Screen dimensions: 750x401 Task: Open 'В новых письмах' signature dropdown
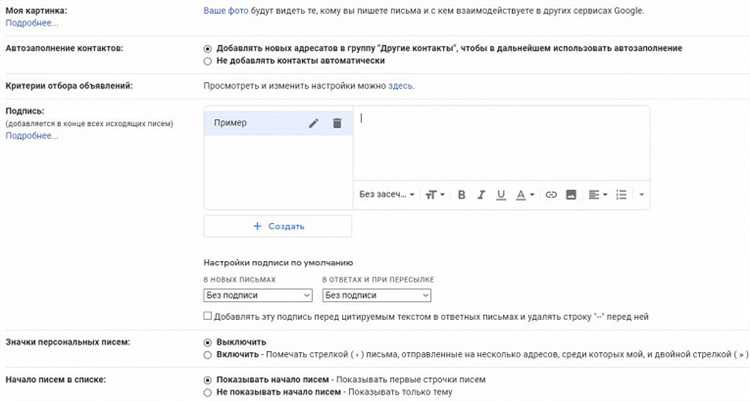pos(258,295)
